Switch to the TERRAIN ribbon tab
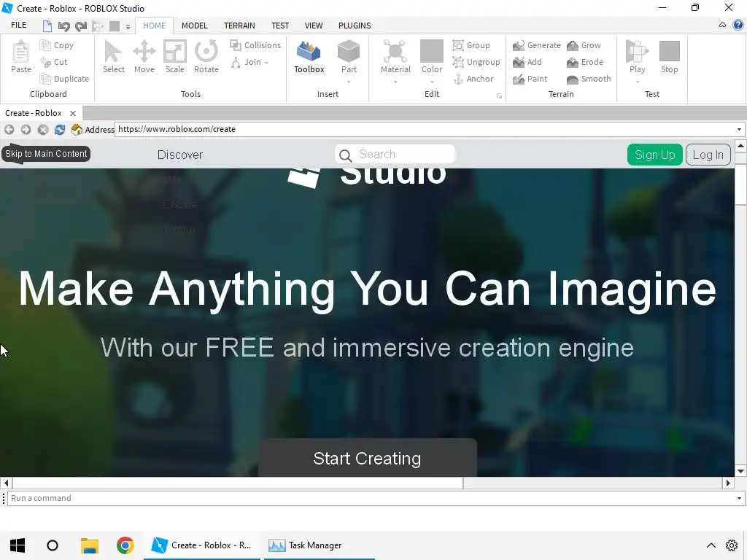747x560 pixels. (239, 26)
